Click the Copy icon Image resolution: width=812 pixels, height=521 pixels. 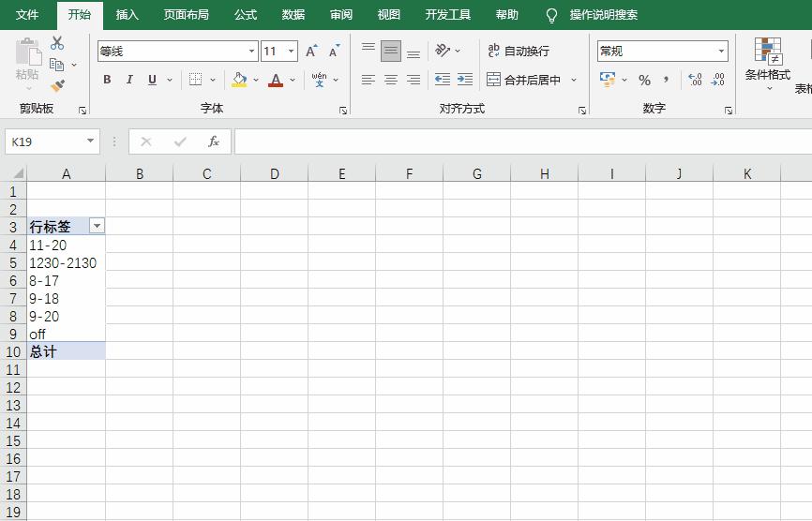coord(56,65)
